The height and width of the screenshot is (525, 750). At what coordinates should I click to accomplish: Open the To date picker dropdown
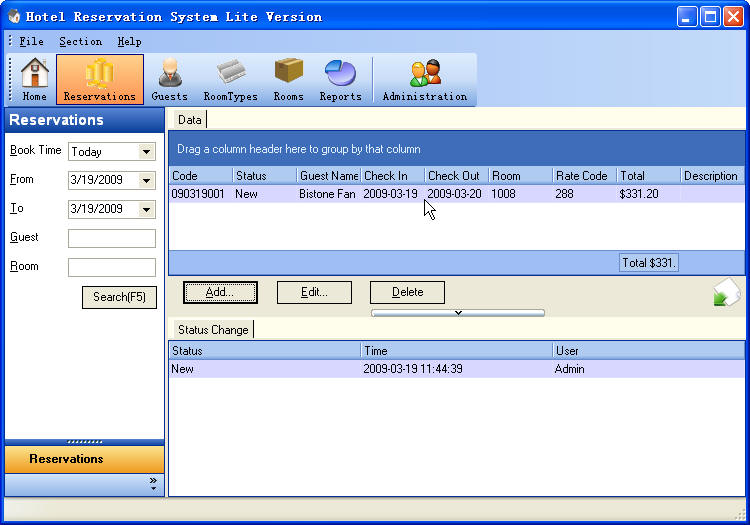(147, 210)
